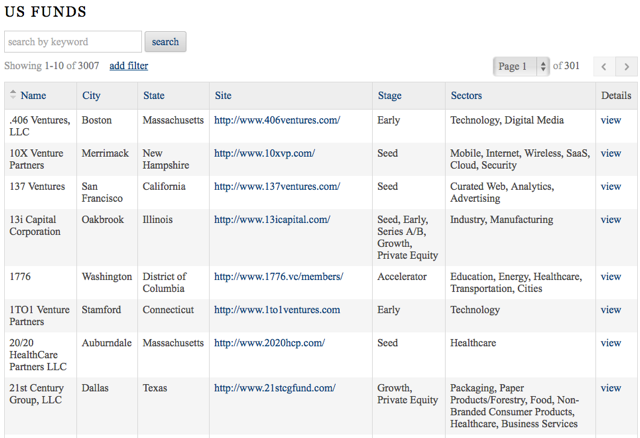Sort table by Site column header
This screenshot has height=438, width=640.
tap(223, 96)
